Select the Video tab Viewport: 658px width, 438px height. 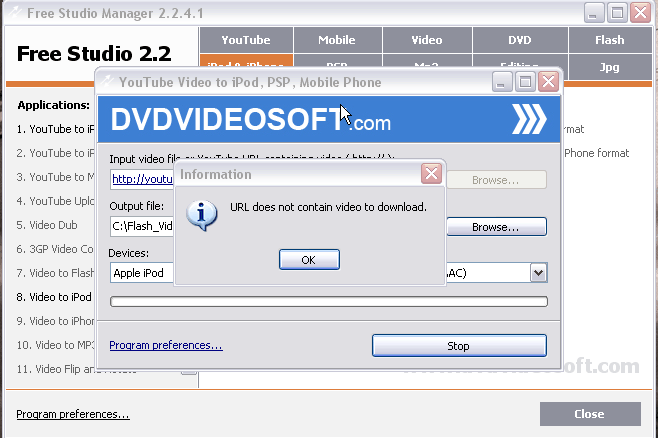tap(427, 40)
